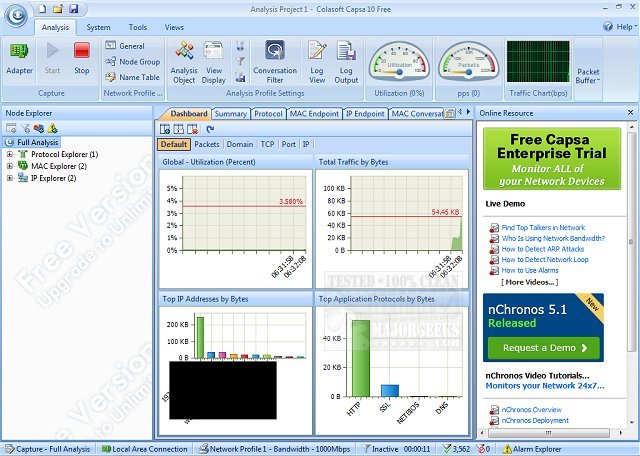The width and height of the screenshot is (640, 456).
Task: Switch to the System ribbon tab
Action: click(x=98, y=27)
